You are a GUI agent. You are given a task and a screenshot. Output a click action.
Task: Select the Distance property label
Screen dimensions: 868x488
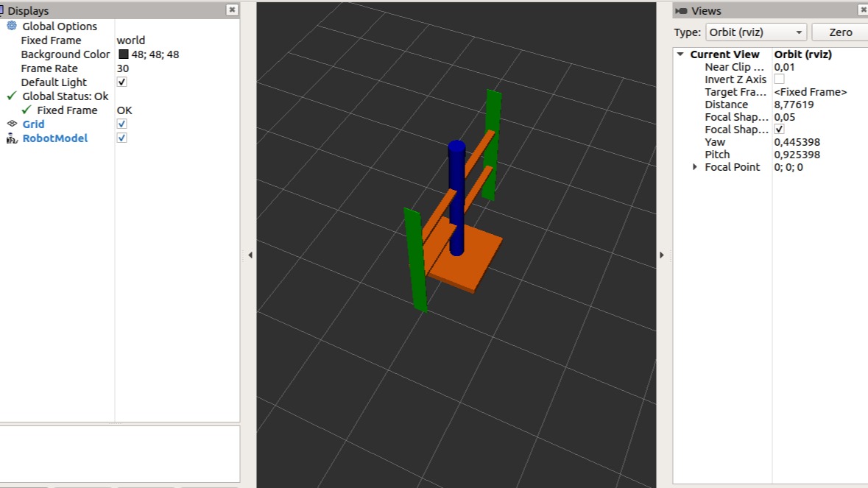pyautogui.click(x=727, y=105)
